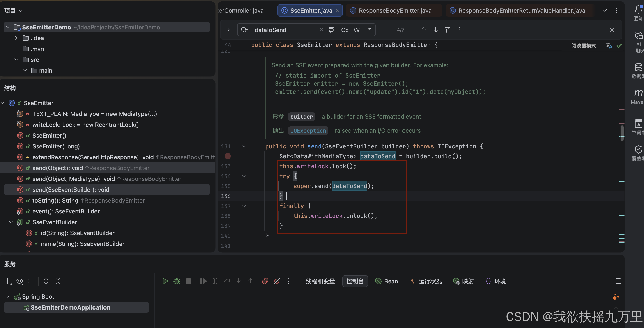Toggle Match Case (Cc) in search bar
Viewport: 644px width, 328px height.
click(345, 30)
